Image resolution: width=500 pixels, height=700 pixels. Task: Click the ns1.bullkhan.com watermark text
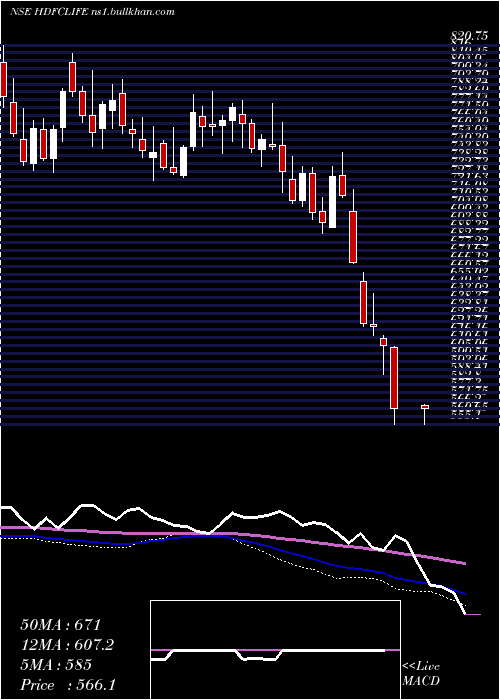coord(135,12)
